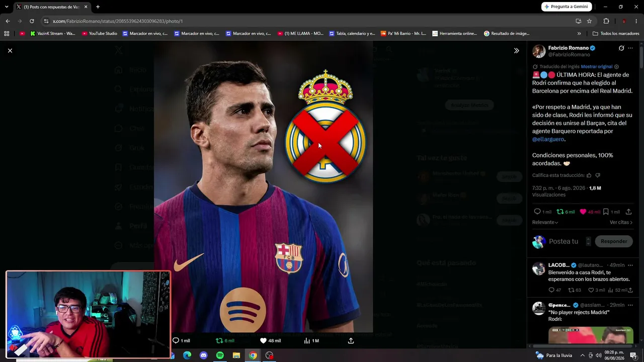Open the volume control in tray
The height and width of the screenshot is (362, 644).
(x=598, y=355)
